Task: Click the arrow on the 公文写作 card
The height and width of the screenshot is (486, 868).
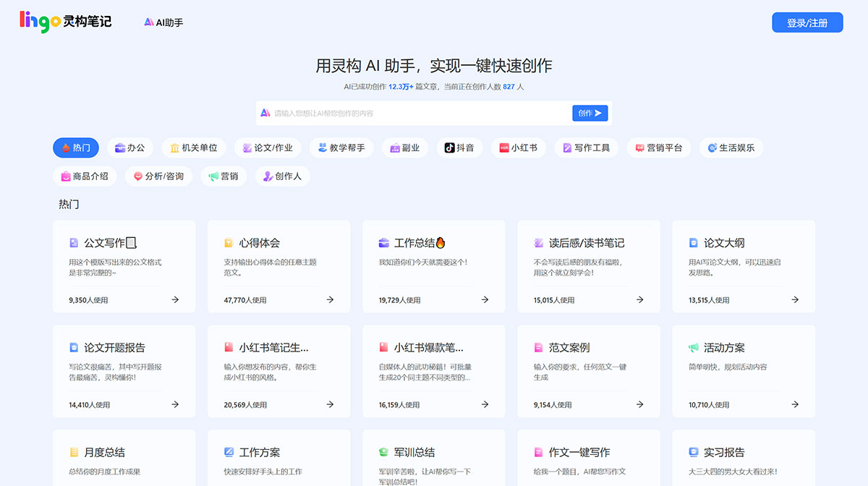Action: click(174, 299)
